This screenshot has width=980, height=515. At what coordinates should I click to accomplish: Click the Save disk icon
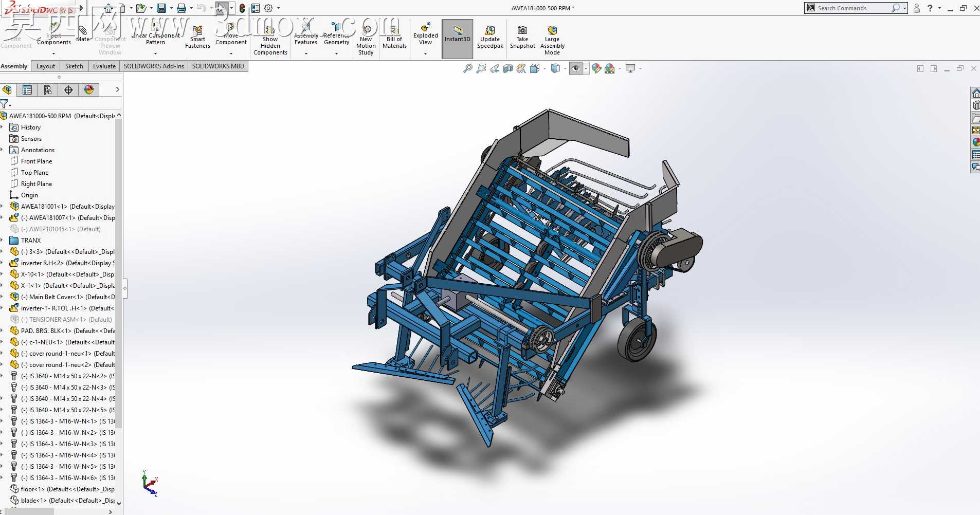tap(161, 8)
